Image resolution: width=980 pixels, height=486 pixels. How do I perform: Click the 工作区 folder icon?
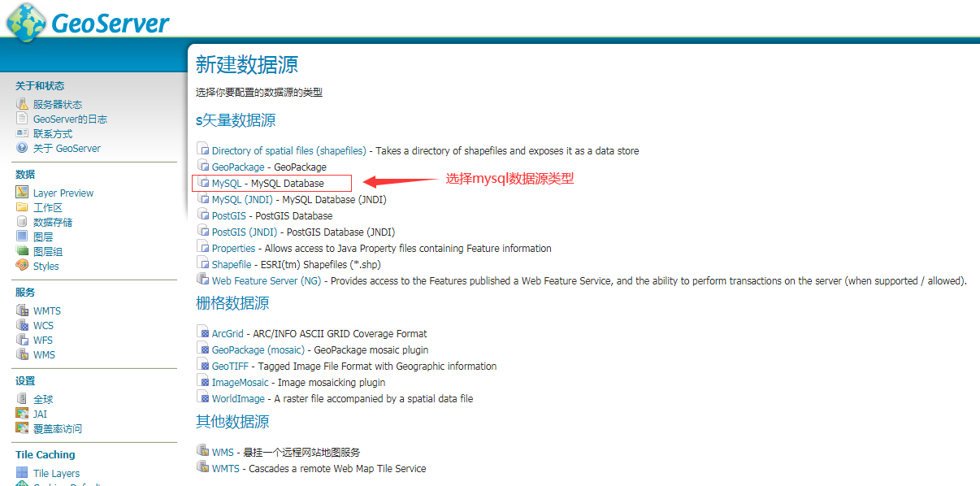click(22, 207)
